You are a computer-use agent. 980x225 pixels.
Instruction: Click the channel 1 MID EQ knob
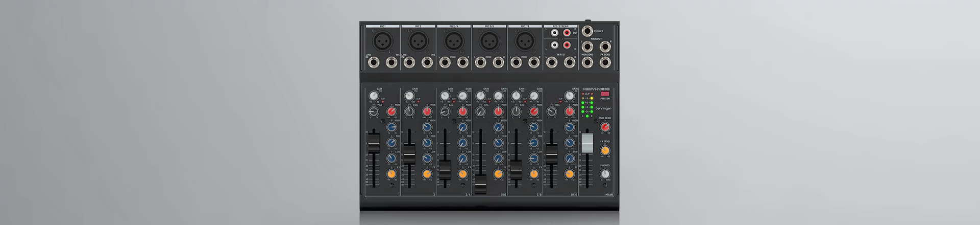[x=391, y=143]
